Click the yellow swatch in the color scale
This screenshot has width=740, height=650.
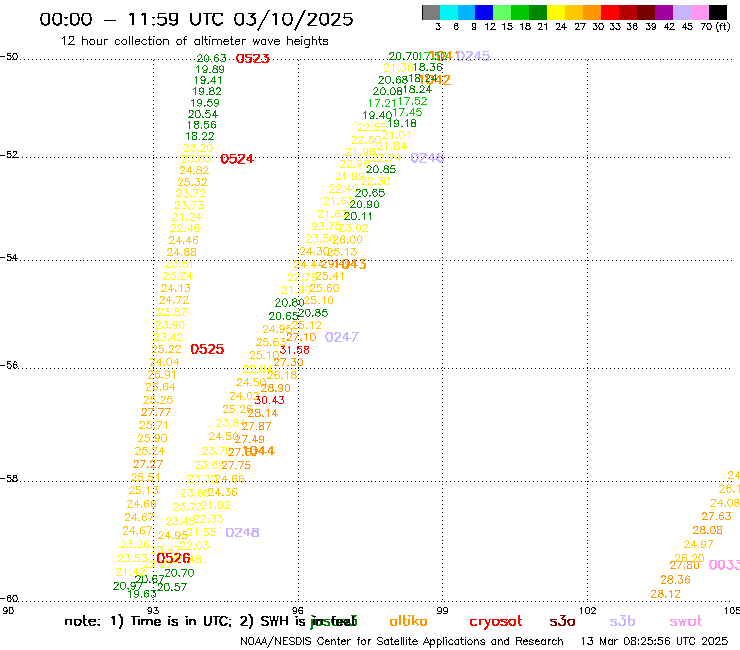[x=556, y=13]
